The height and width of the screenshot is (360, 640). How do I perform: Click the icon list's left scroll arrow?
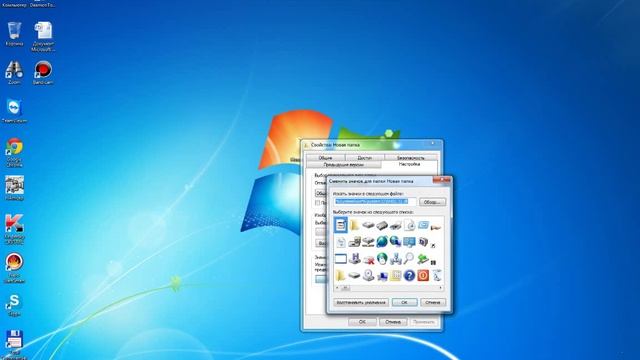click(337, 288)
